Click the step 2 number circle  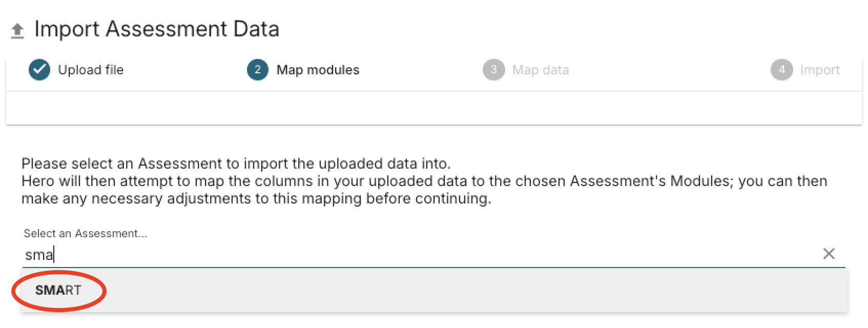pyautogui.click(x=258, y=70)
